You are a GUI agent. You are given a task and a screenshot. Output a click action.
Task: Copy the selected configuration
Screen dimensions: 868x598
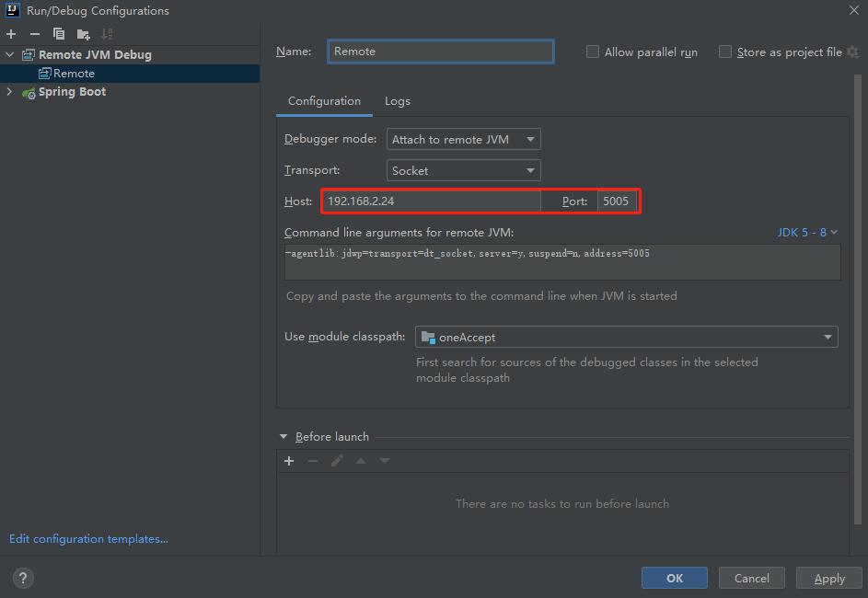pos(59,34)
